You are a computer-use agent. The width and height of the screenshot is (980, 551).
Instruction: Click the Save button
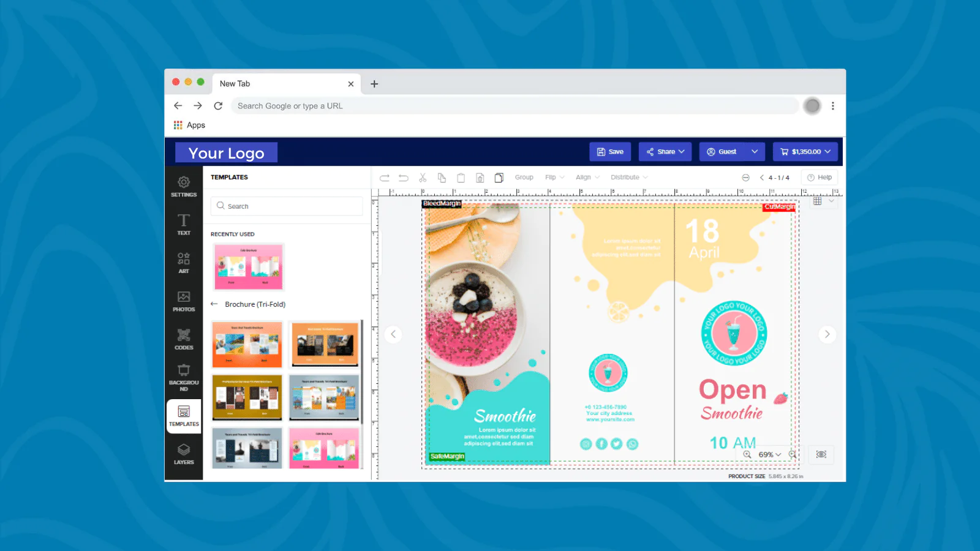pyautogui.click(x=610, y=152)
